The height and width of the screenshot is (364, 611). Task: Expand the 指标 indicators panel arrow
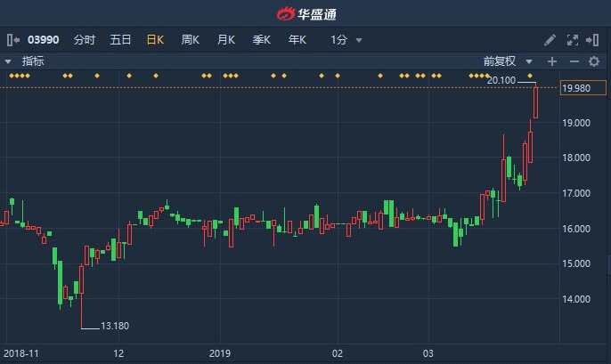click(x=8, y=61)
